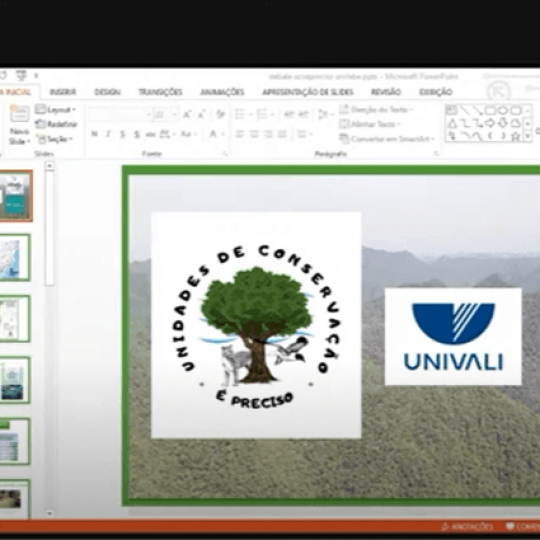Select the text box shape
The height and width of the screenshot is (540, 540).
pyautogui.click(x=451, y=111)
